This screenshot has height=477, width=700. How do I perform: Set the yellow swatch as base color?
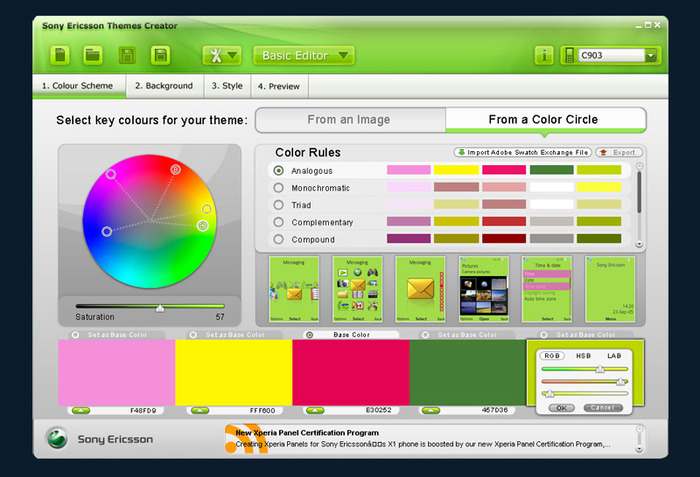pos(193,335)
